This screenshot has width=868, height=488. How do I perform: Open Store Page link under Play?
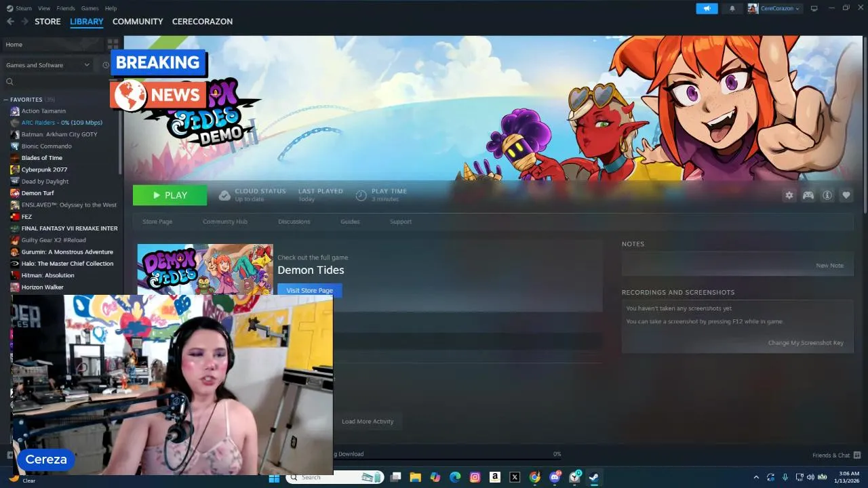157,222
